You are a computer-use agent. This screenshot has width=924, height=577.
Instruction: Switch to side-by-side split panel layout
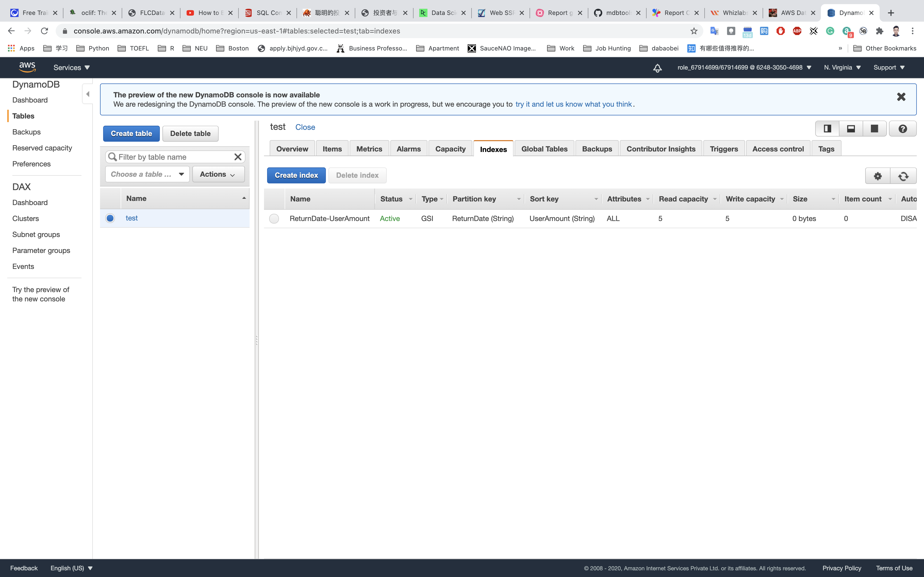click(x=827, y=129)
